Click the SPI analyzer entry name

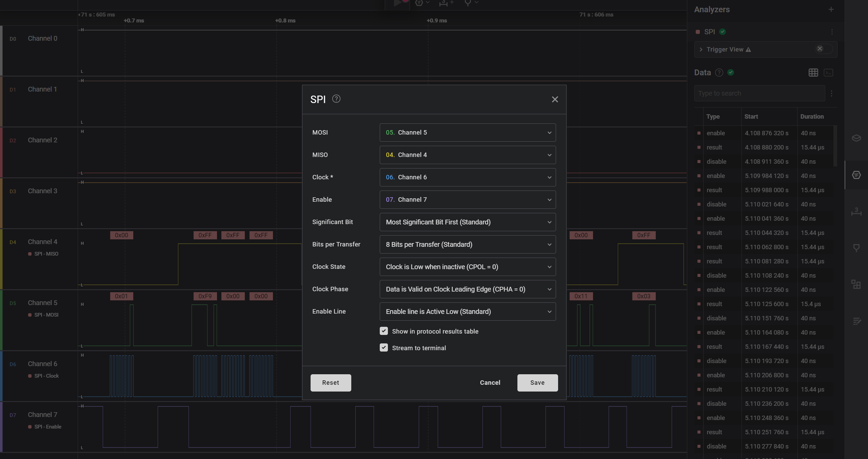[709, 32]
